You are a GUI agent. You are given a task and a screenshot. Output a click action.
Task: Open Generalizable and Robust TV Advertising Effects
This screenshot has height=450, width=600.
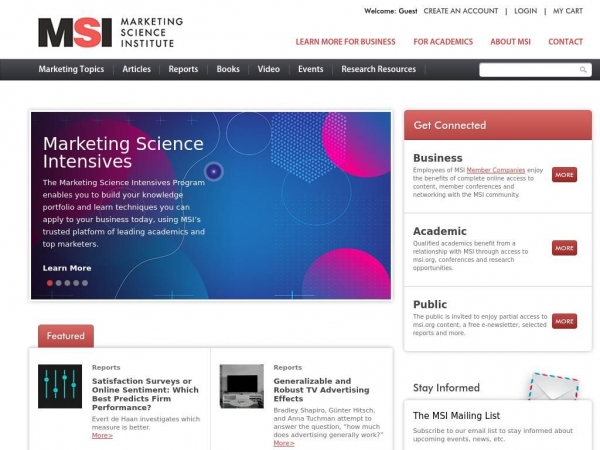point(321,390)
